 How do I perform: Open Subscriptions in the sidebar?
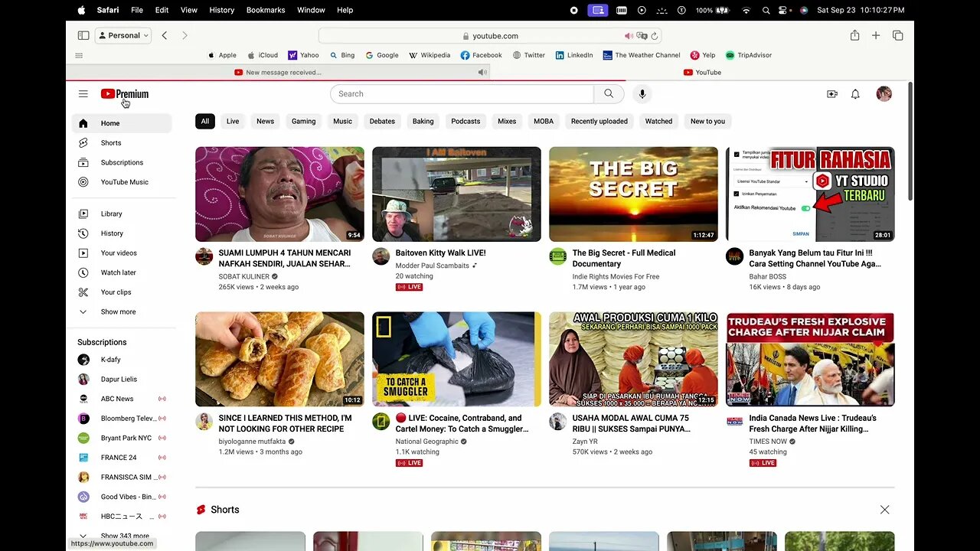pos(122,162)
